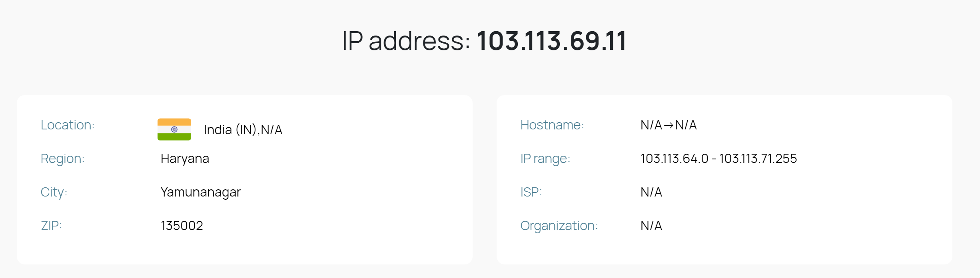Select the Organization N/A value
The height and width of the screenshot is (278, 980).
coord(651,226)
